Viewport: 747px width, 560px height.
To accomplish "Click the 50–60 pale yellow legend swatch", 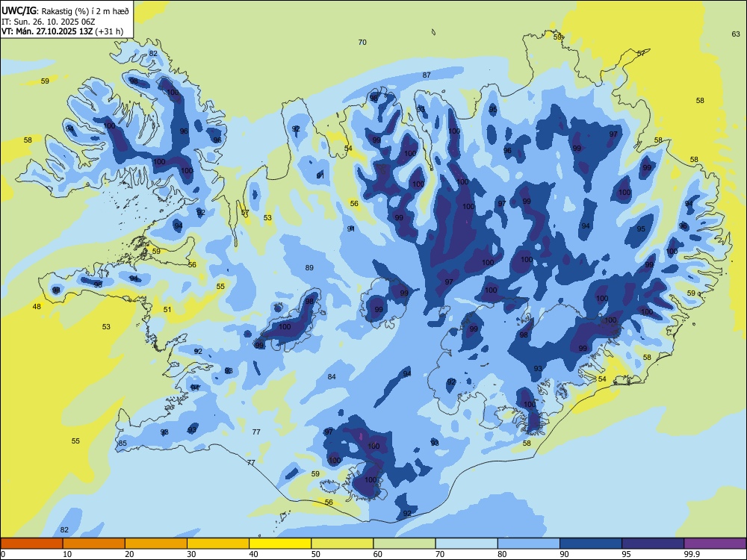I will point(342,544).
